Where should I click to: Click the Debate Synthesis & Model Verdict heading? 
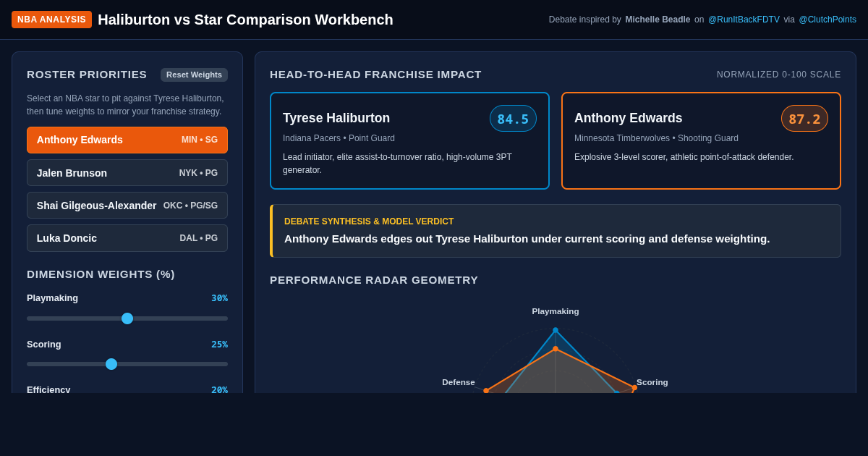point(369,221)
